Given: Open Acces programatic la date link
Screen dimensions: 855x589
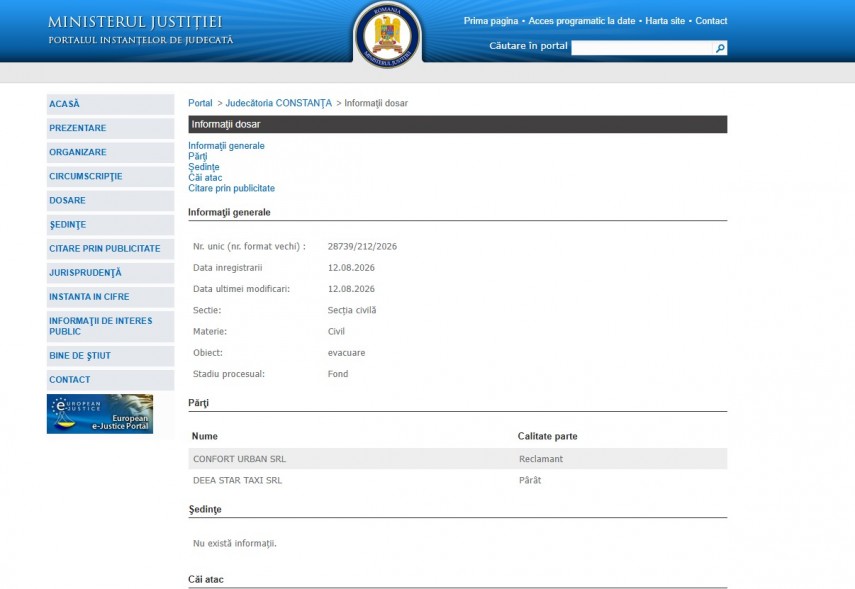Looking at the screenshot, I should pyautogui.click(x=582, y=21).
